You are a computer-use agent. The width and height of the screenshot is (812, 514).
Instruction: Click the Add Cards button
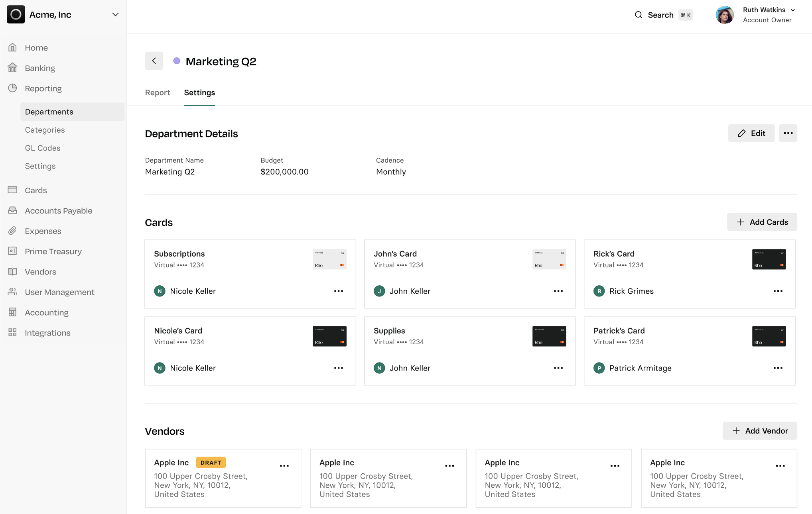(762, 222)
